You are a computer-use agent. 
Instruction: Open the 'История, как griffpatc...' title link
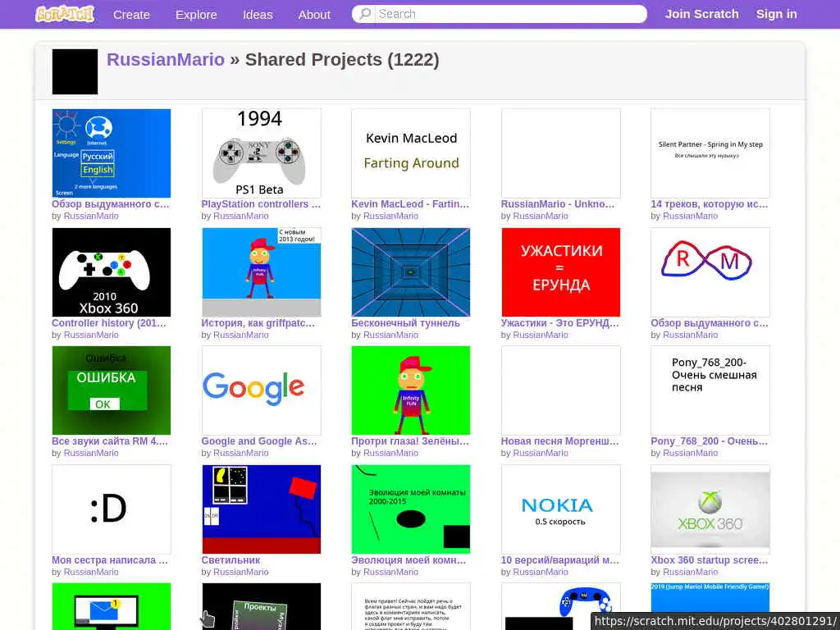[258, 323]
